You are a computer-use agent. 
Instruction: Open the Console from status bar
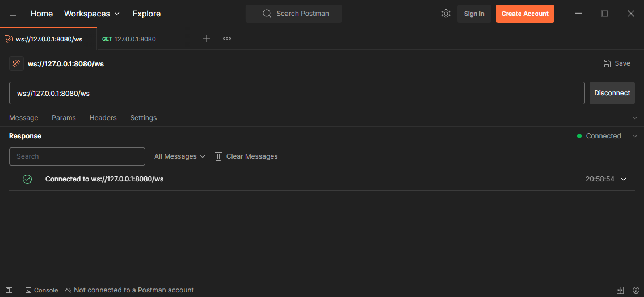tap(41, 290)
